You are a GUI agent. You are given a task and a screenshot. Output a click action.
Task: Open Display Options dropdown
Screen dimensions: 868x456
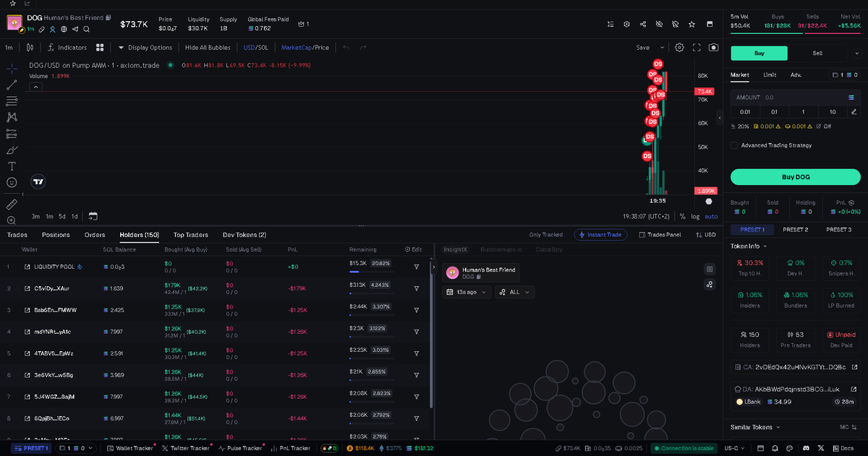point(145,48)
